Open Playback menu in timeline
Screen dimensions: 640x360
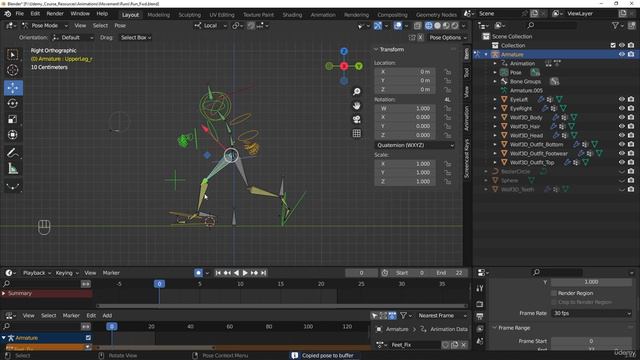(x=37, y=273)
